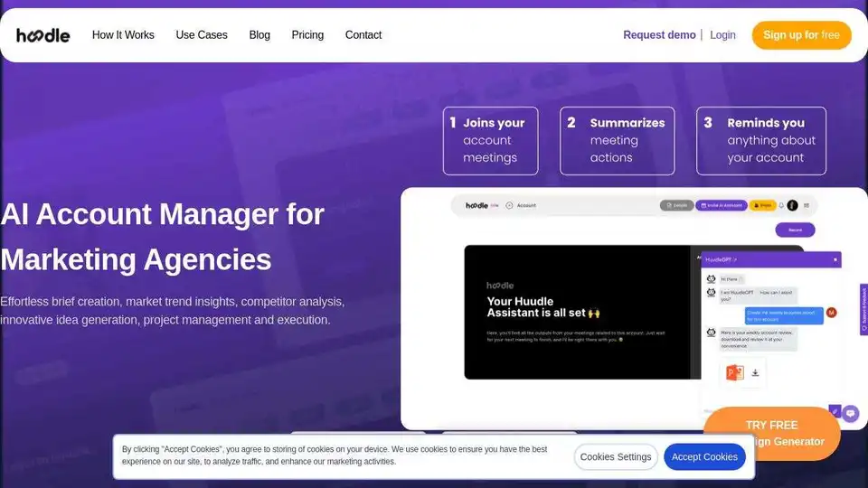Click the download icon in HuudleGPT chat
The height and width of the screenshot is (488, 868).
coord(756,371)
